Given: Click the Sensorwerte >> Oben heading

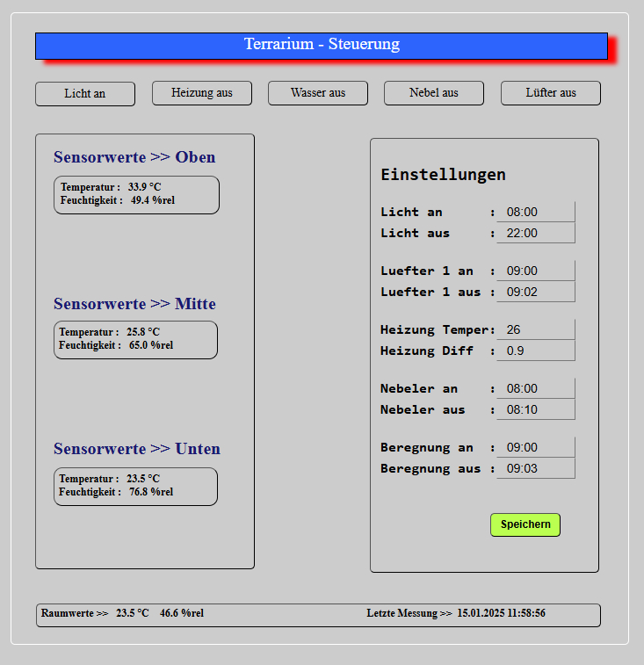Looking at the screenshot, I should pyautogui.click(x=134, y=157).
